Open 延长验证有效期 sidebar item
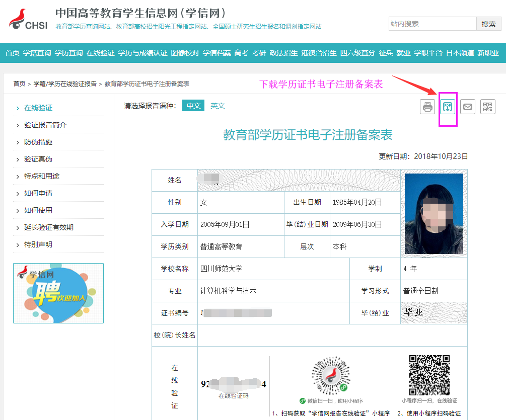This screenshot has height=420, width=506. (49, 227)
